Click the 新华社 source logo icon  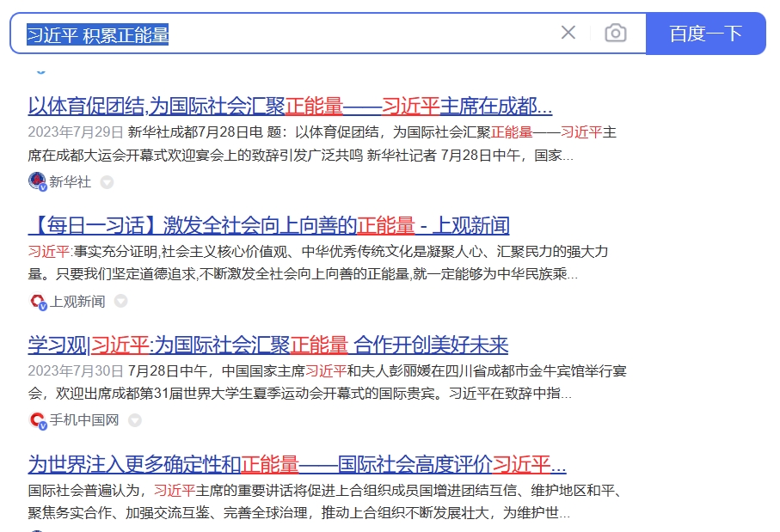[x=37, y=181]
